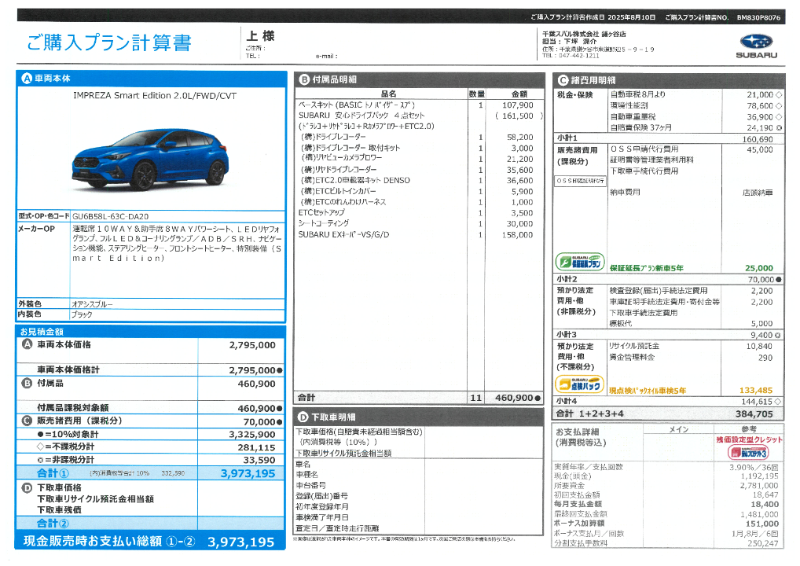Click the ドライブレコーダー price 58,200
Image resolution: width=800 pixels, height=566 pixels.
click(520, 137)
